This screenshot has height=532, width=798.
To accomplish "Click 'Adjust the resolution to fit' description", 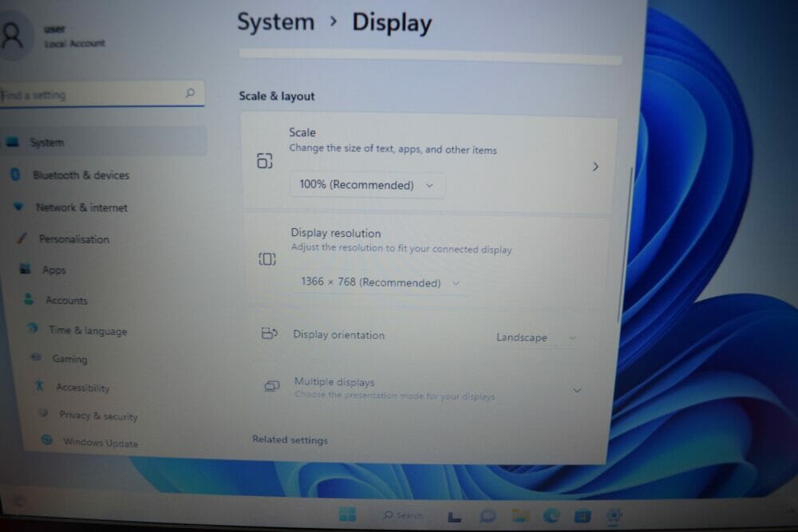I will [401, 248].
